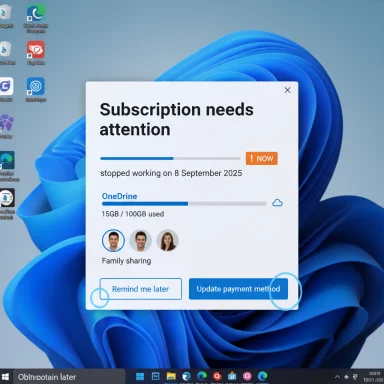Close the subscription dialog with X
This screenshot has width=384, height=384.
pos(287,90)
